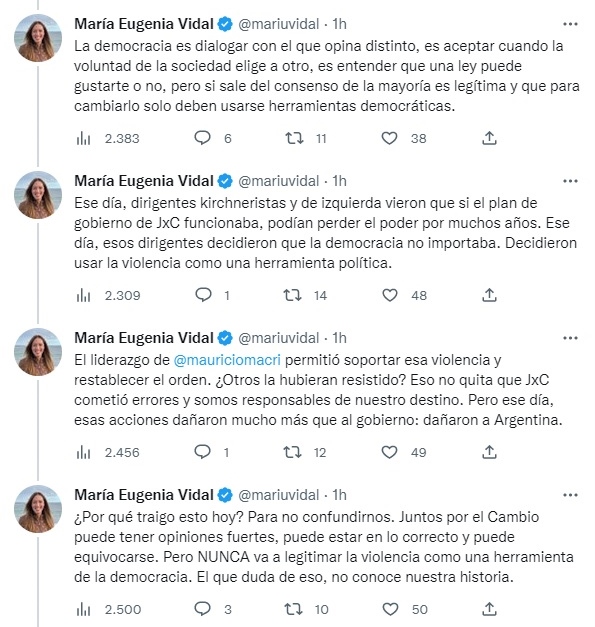Screen dimensions: 595x627
Task: Retweet the tweet with 14 retweets
Action: (293, 296)
